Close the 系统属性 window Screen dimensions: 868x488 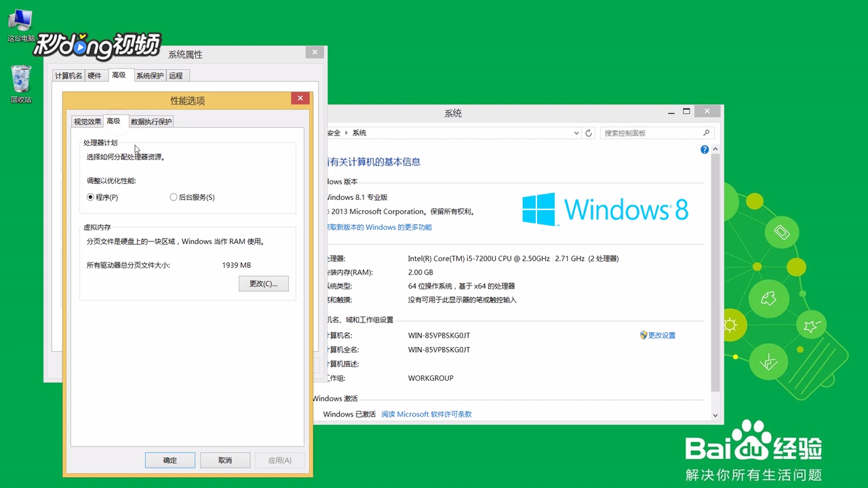pyautogui.click(x=314, y=52)
